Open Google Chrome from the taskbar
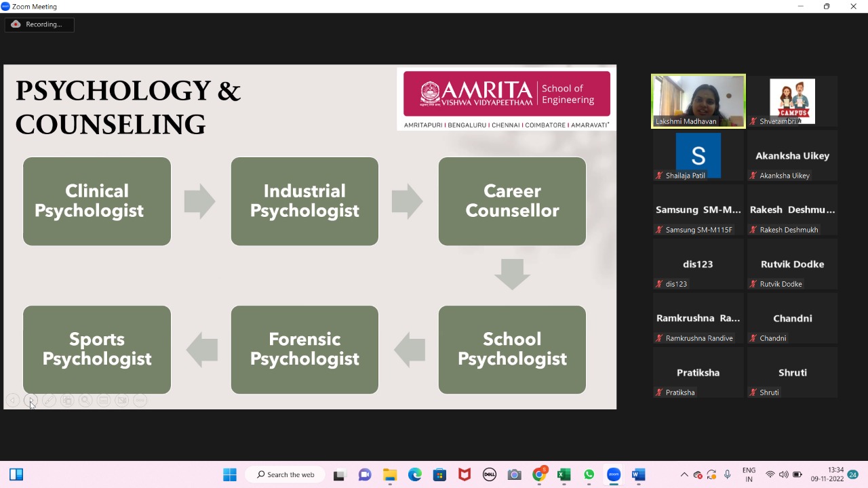The image size is (868, 488). click(x=539, y=474)
